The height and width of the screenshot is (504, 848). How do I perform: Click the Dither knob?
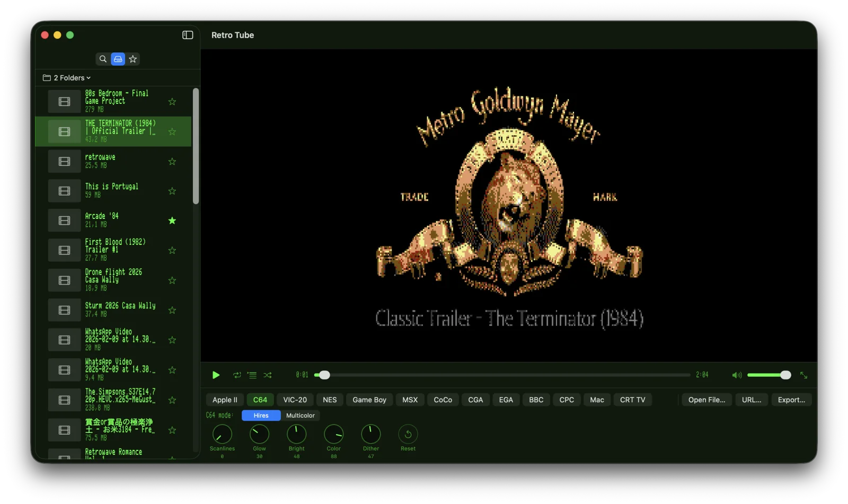pyautogui.click(x=371, y=435)
